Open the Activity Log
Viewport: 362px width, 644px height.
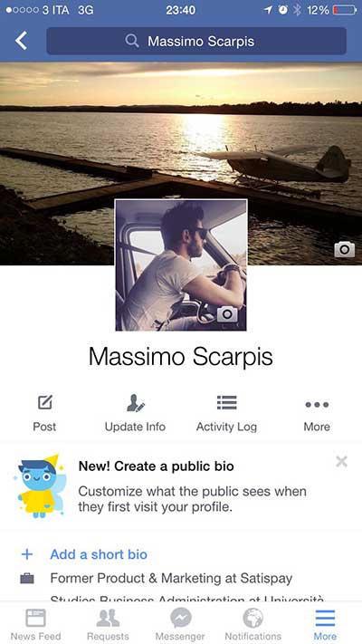[x=226, y=414]
